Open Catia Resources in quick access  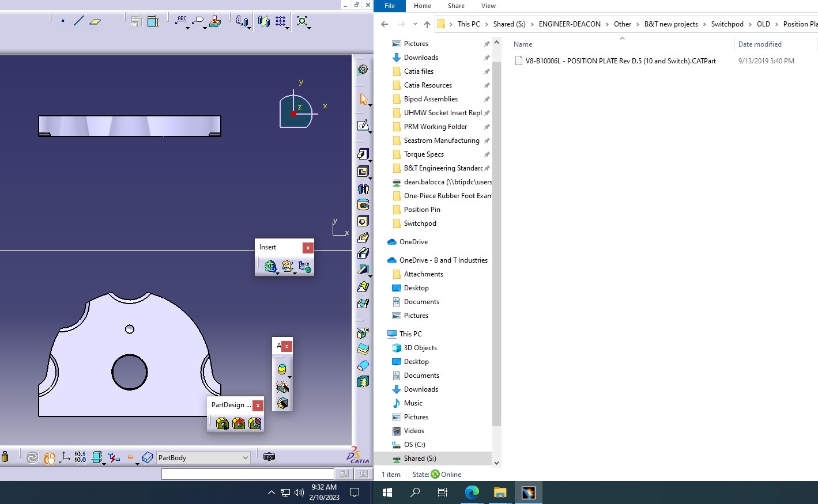(x=428, y=85)
